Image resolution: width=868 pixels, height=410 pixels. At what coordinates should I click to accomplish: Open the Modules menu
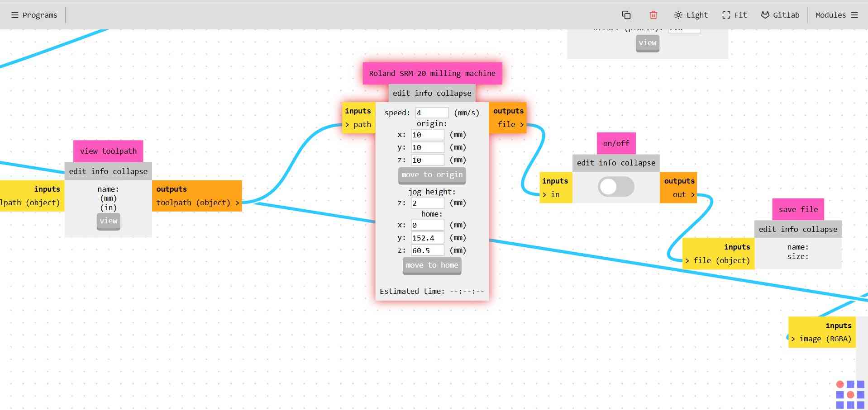pyautogui.click(x=837, y=15)
